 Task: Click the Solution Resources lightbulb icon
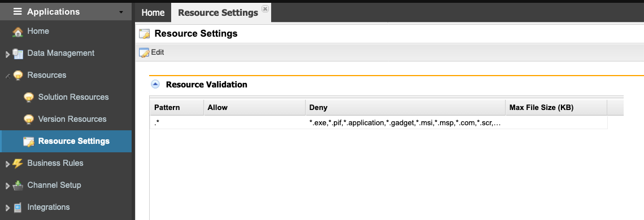pos(28,98)
